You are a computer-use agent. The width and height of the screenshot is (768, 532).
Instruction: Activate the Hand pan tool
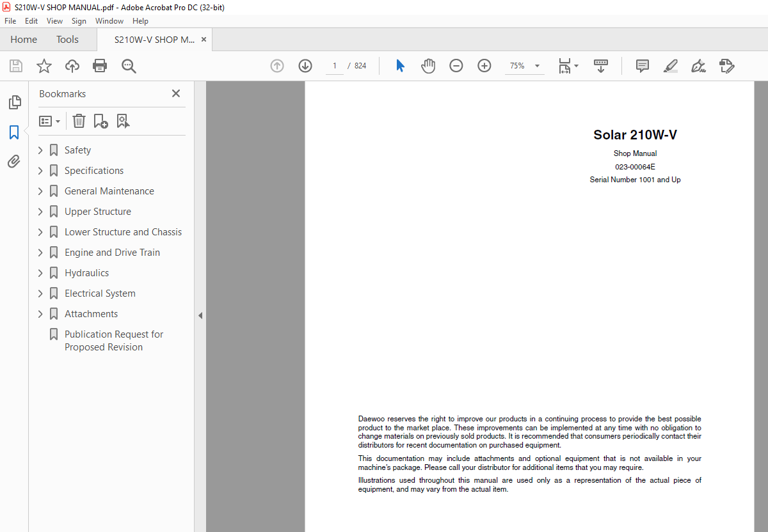(x=428, y=66)
